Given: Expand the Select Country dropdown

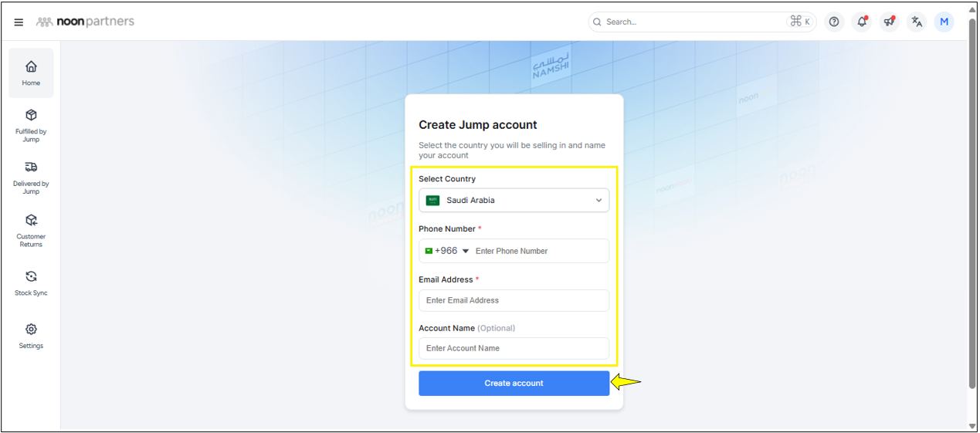Looking at the screenshot, I should coord(514,201).
